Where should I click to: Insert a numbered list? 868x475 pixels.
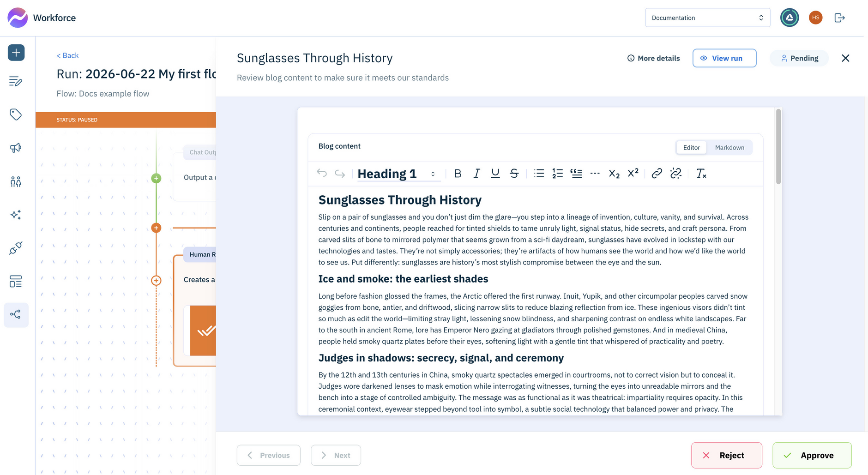557,174
